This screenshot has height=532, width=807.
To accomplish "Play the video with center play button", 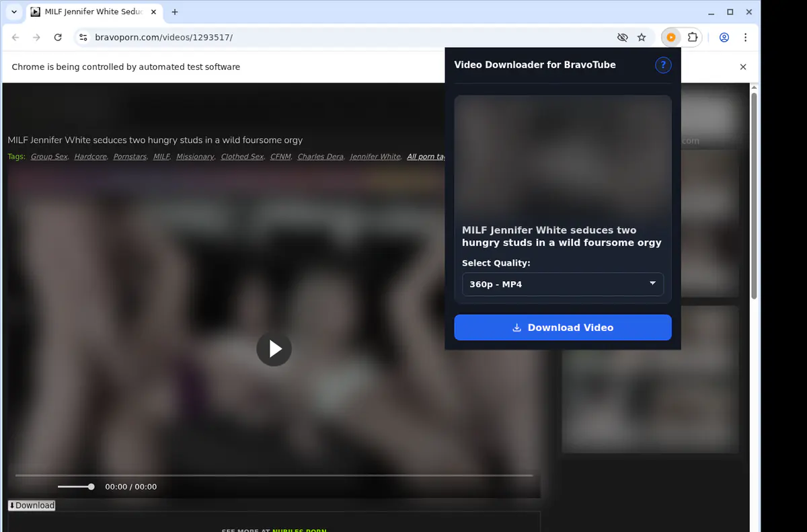I will pos(274,348).
